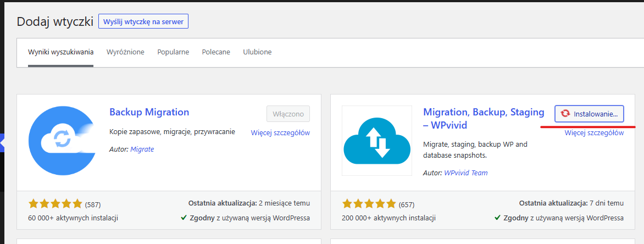The height and width of the screenshot is (244, 644).
Task: Open the Ulubione tab
Action: pyautogui.click(x=257, y=52)
